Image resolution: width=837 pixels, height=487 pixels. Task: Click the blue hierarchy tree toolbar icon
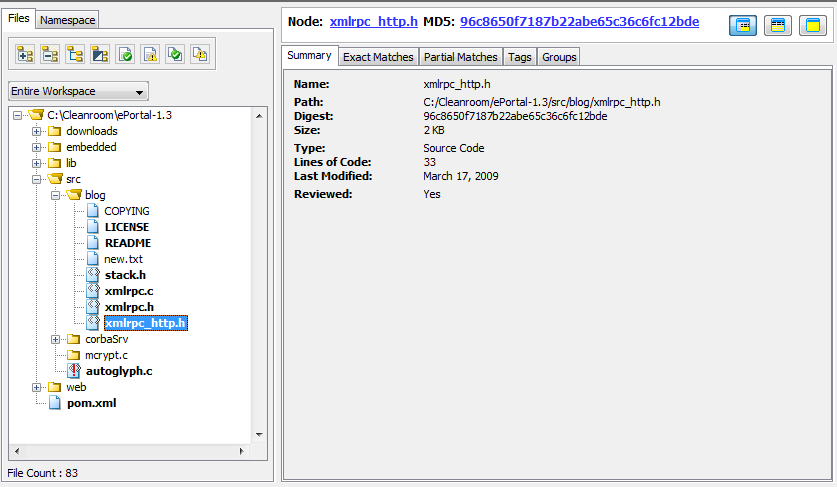(75, 54)
